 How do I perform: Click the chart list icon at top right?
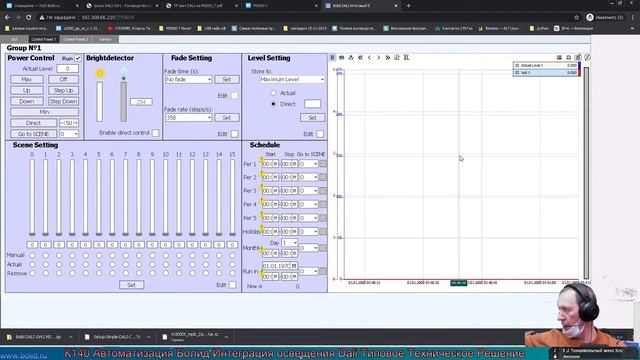click(x=559, y=58)
